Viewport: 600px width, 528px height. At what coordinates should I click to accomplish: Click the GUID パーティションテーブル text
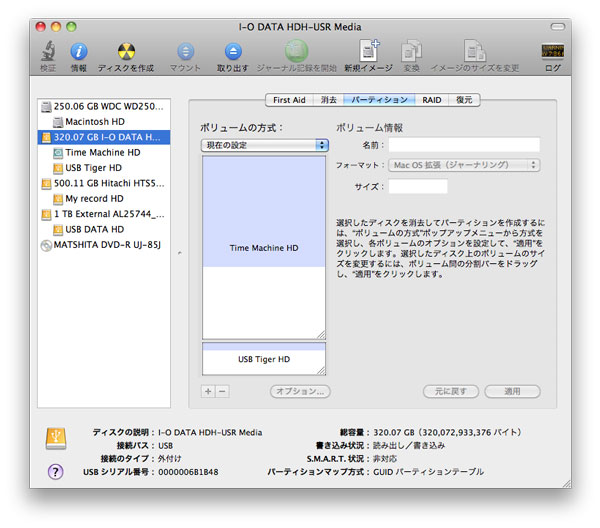click(429, 472)
